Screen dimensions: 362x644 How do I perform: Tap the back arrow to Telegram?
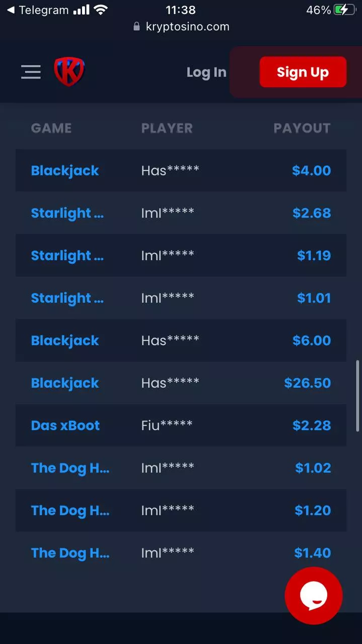[x=11, y=10]
